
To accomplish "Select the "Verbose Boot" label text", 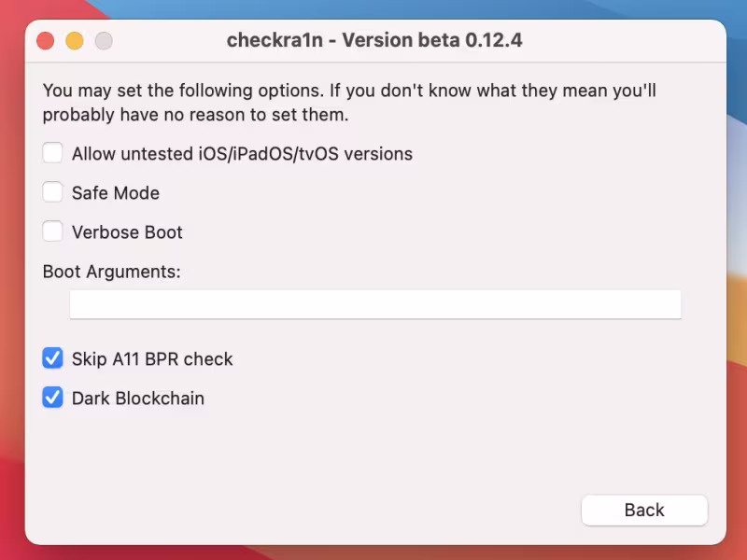I will click(127, 232).
